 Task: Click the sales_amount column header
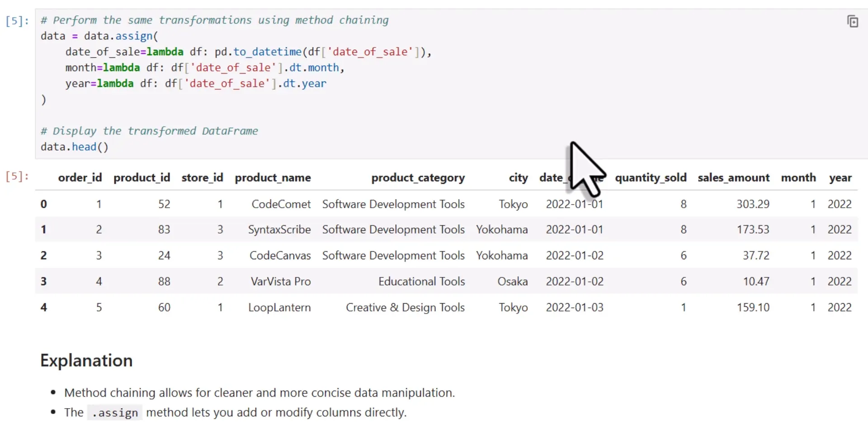734,178
